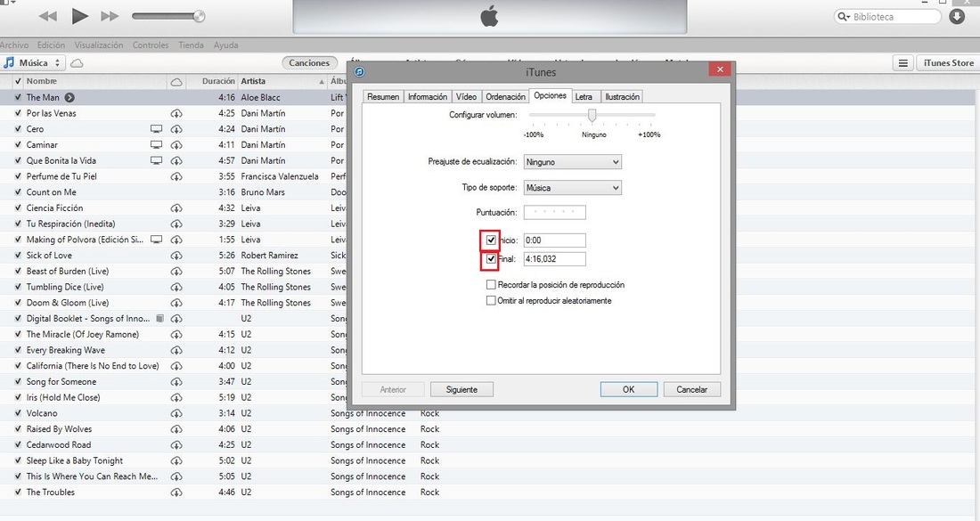Click the iCloud download icon for Tumbling Dice
This screenshot has width=980, height=521.
pos(176,288)
